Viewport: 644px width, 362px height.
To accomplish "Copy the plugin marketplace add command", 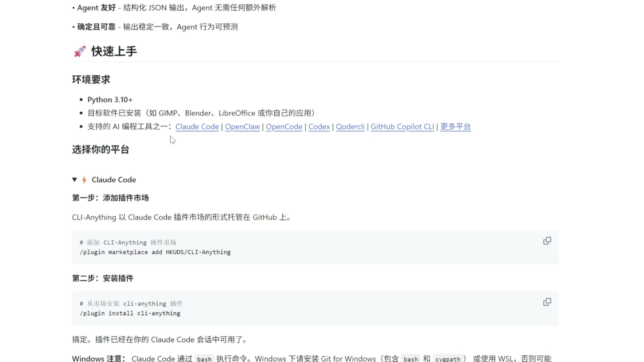I will (547, 241).
